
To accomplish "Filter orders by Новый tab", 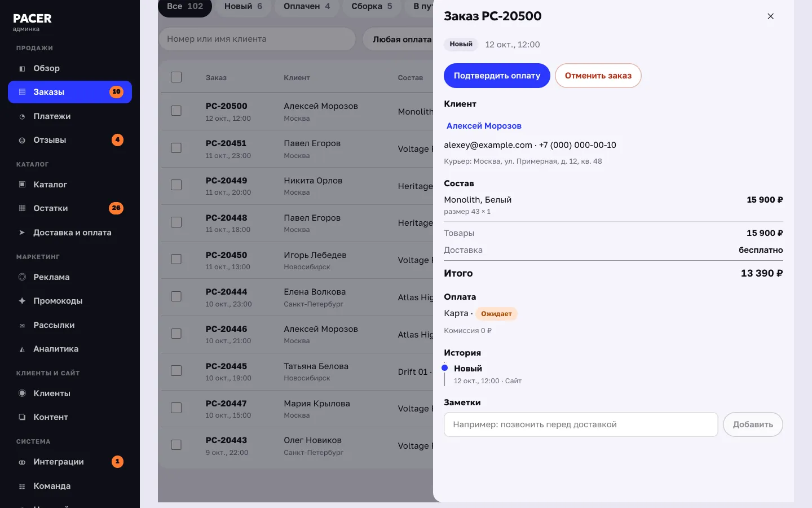I will [x=243, y=6].
